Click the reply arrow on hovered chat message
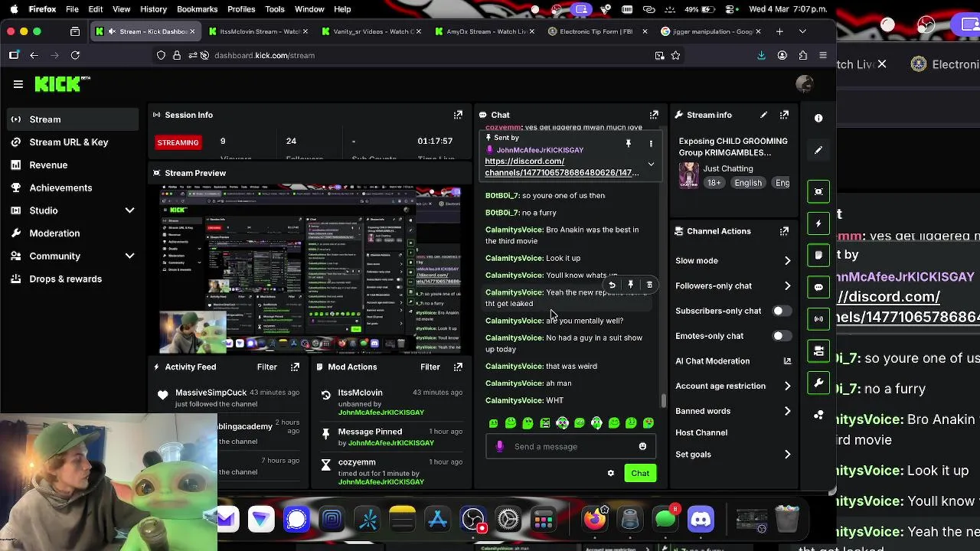This screenshot has height=551, width=980. [x=612, y=285]
